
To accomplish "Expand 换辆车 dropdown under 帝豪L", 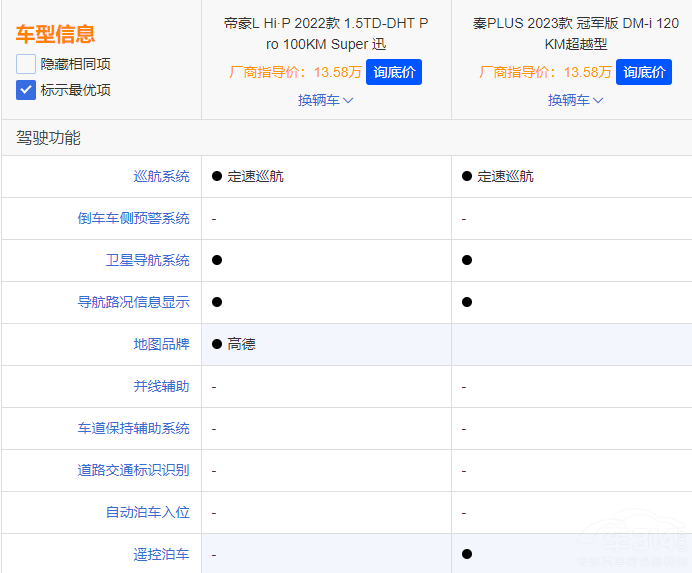I will click(326, 100).
